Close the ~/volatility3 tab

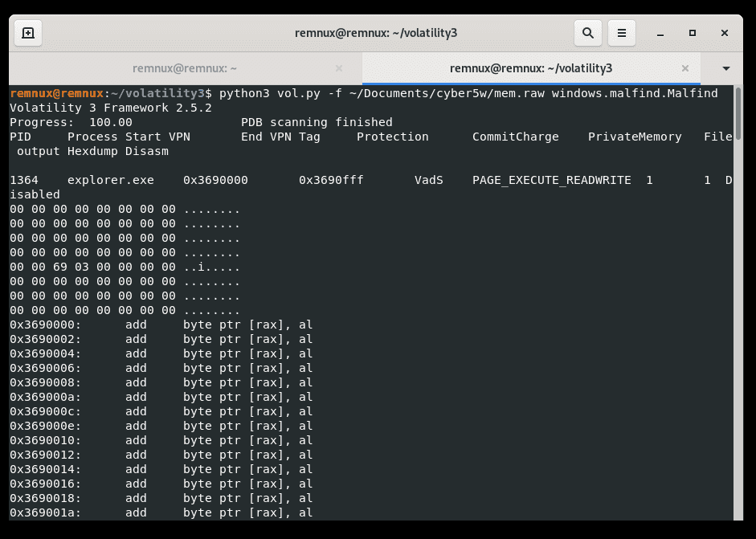click(685, 68)
